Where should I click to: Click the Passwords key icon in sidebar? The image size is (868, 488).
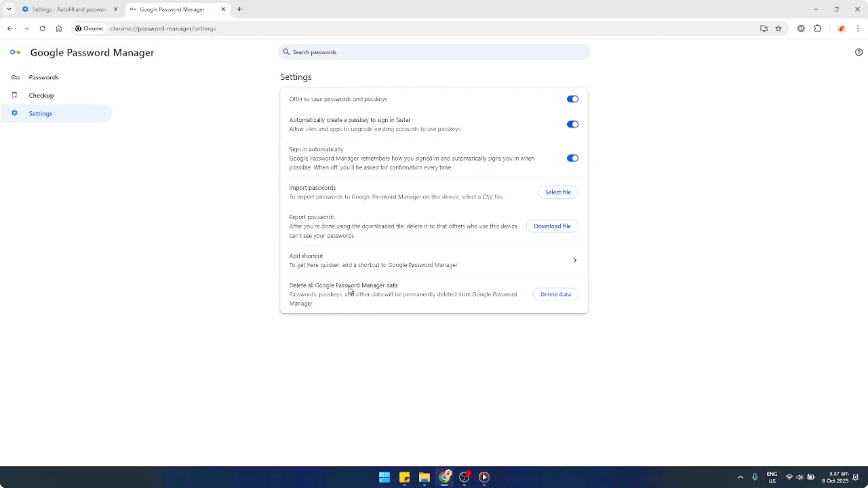pos(15,78)
